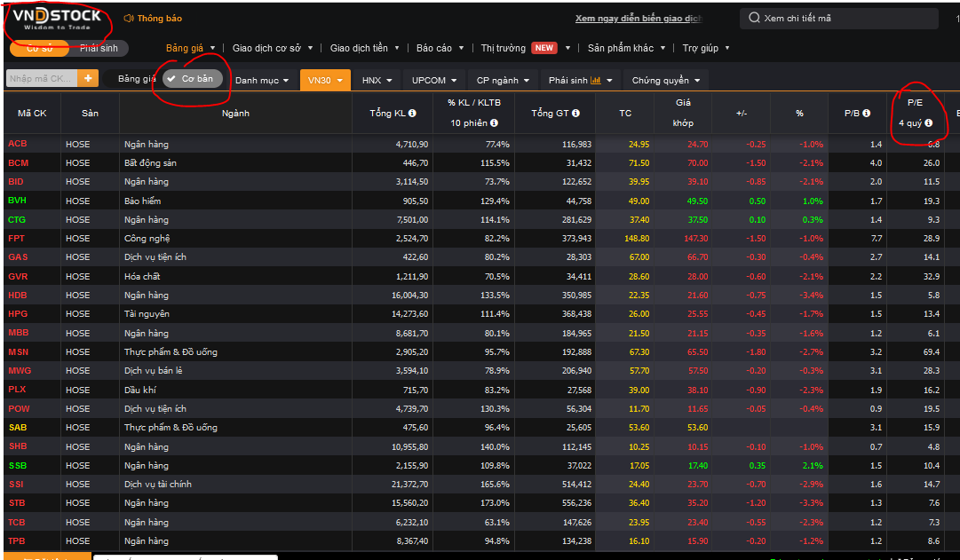
Task: Open the SAB ticker
Action: pos(18,427)
